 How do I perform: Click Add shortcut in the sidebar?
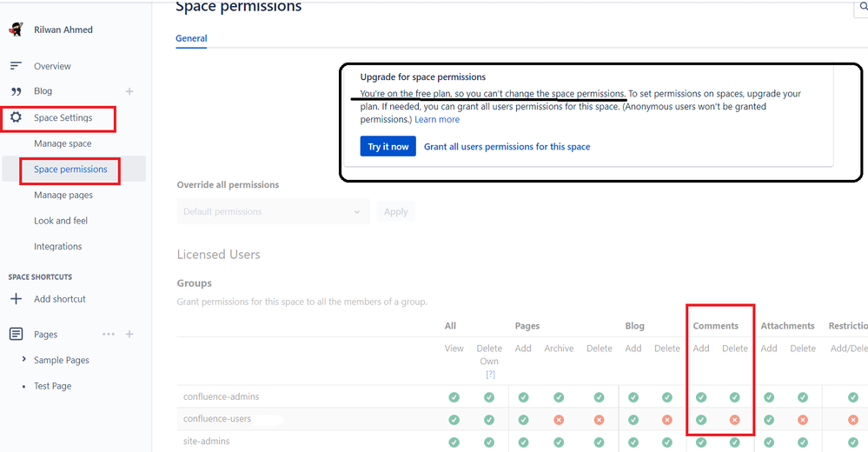tap(60, 299)
